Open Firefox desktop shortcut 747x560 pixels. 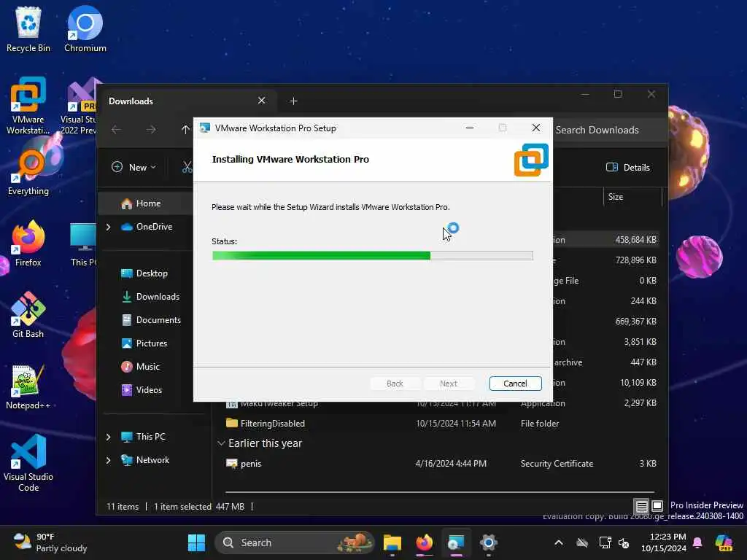click(x=28, y=244)
